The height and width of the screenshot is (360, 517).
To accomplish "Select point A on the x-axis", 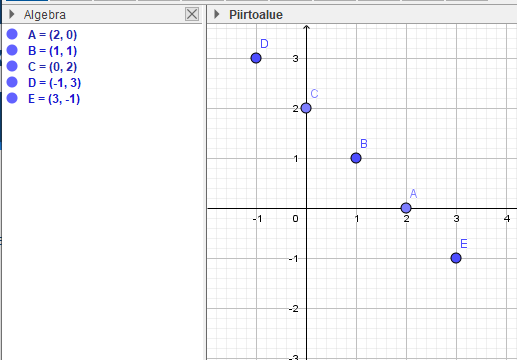I will (406, 208).
